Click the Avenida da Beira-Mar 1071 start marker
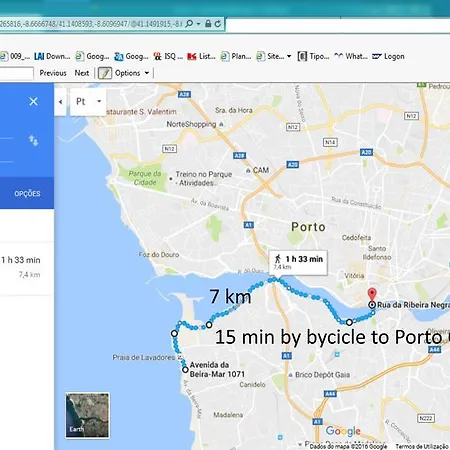This screenshot has height=450, width=450. click(x=185, y=370)
